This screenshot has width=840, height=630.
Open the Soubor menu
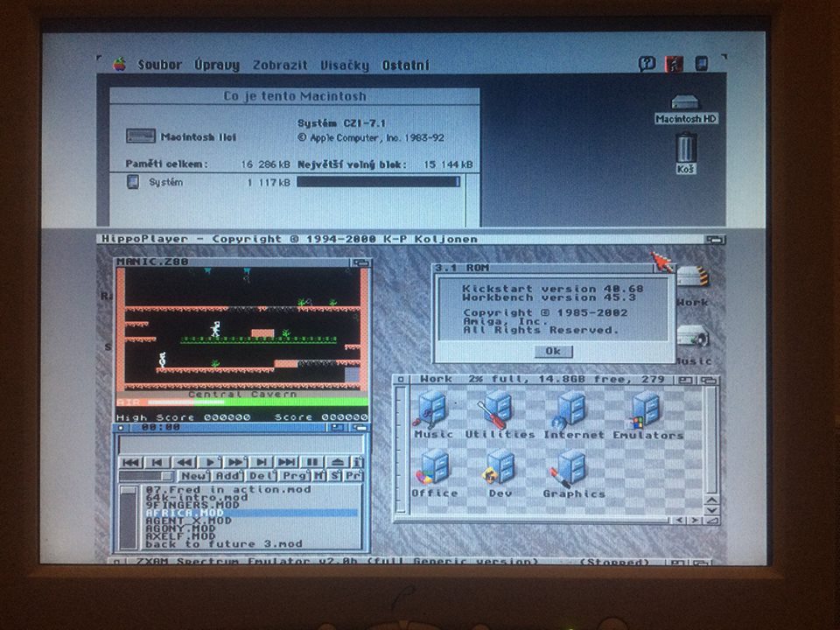tap(160, 65)
